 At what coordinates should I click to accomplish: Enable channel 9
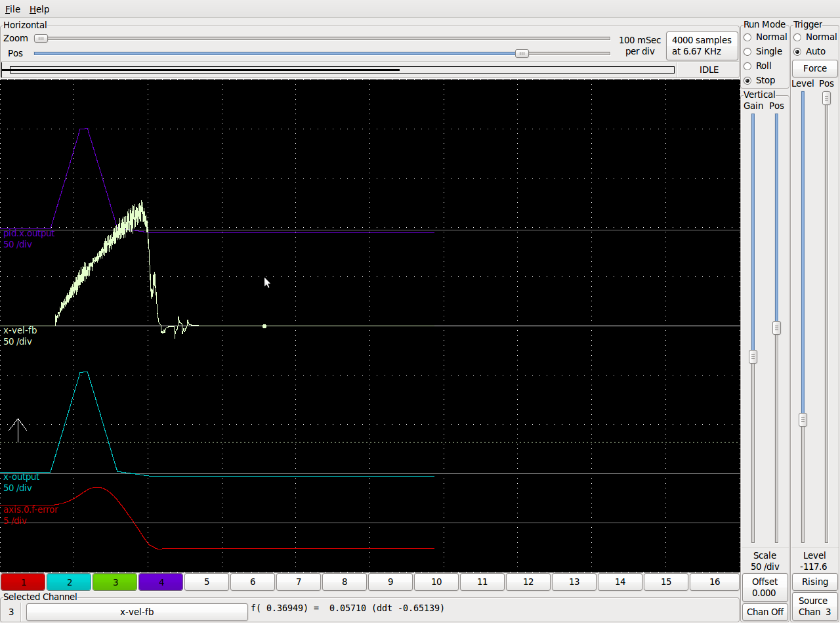coord(390,582)
